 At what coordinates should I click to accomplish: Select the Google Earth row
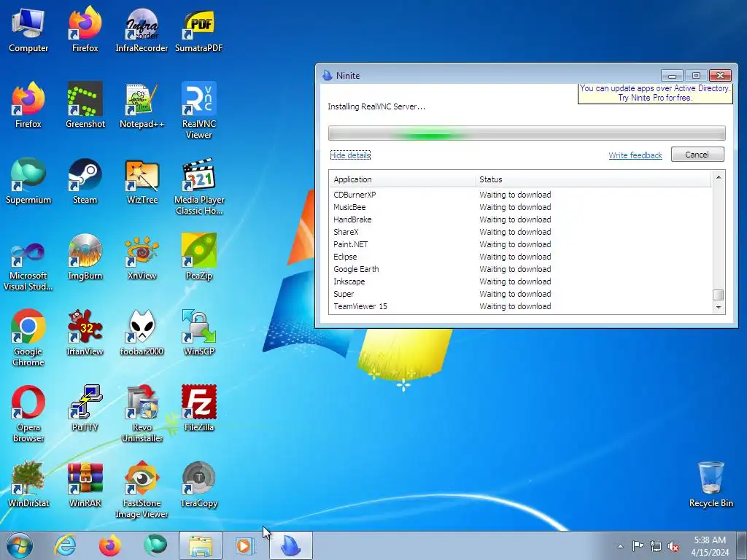(520, 269)
